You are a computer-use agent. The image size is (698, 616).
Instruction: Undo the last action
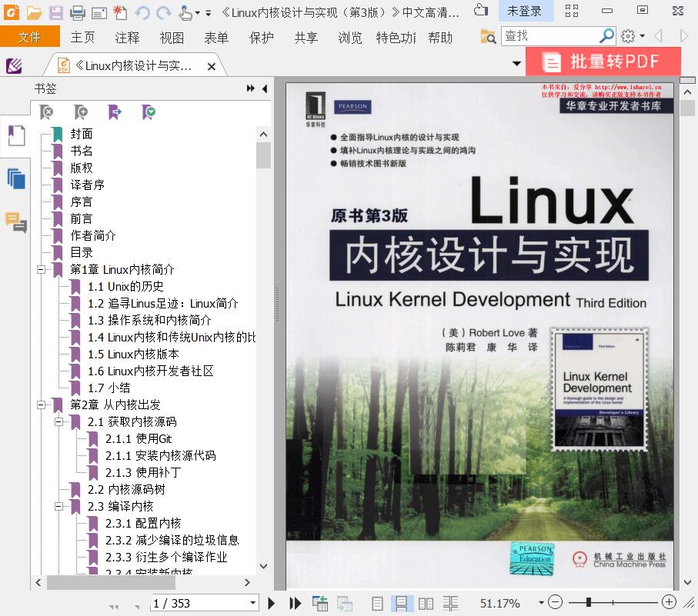[x=142, y=12]
